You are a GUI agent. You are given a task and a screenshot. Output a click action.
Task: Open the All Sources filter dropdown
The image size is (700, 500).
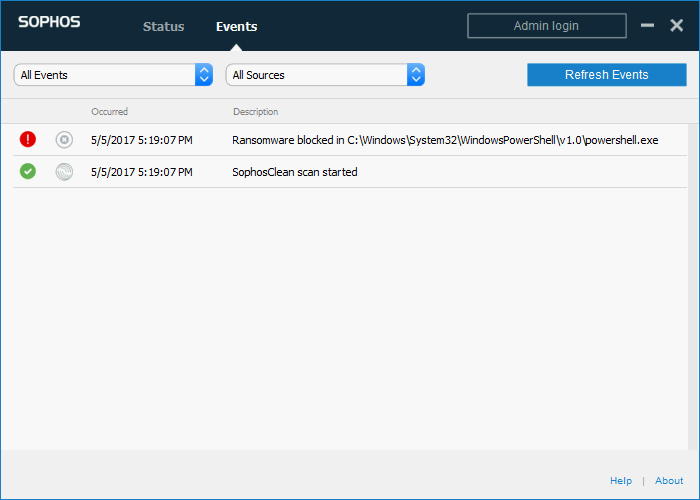point(325,75)
